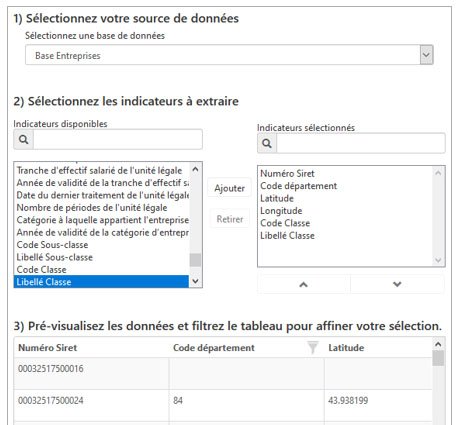Click the preview table scrollbar up arrow

point(438,344)
